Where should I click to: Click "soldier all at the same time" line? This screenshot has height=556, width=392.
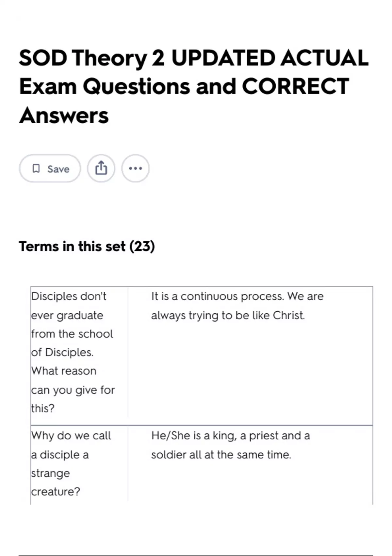click(x=221, y=455)
